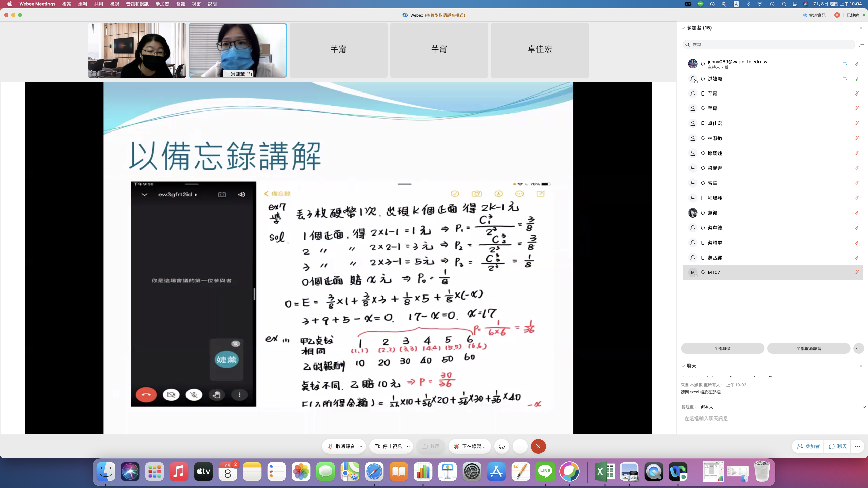Click 全部靜音 button
This screenshot has width=868, height=488.
[x=722, y=348]
